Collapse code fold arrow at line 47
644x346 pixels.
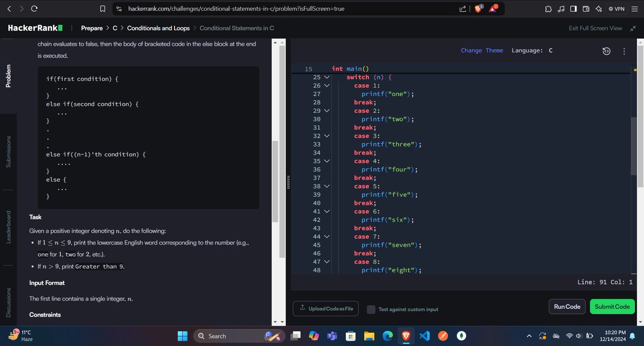point(326,262)
